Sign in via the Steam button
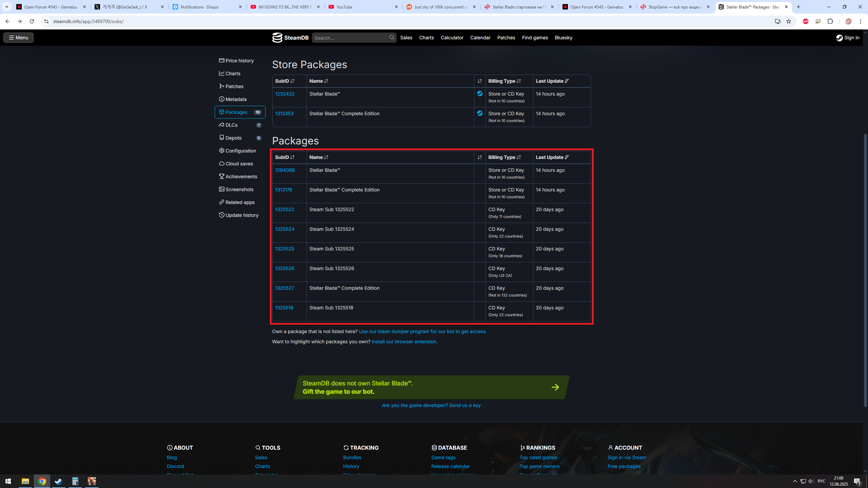The image size is (868, 488). click(x=848, y=38)
